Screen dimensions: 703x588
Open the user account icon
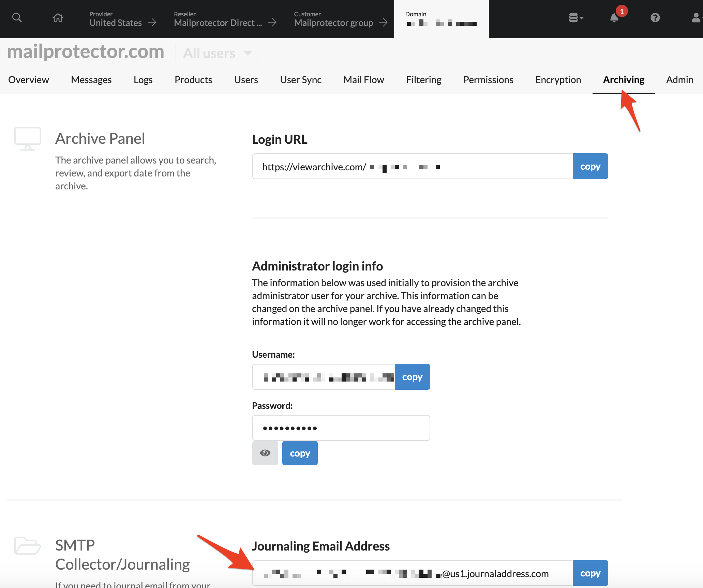(696, 17)
